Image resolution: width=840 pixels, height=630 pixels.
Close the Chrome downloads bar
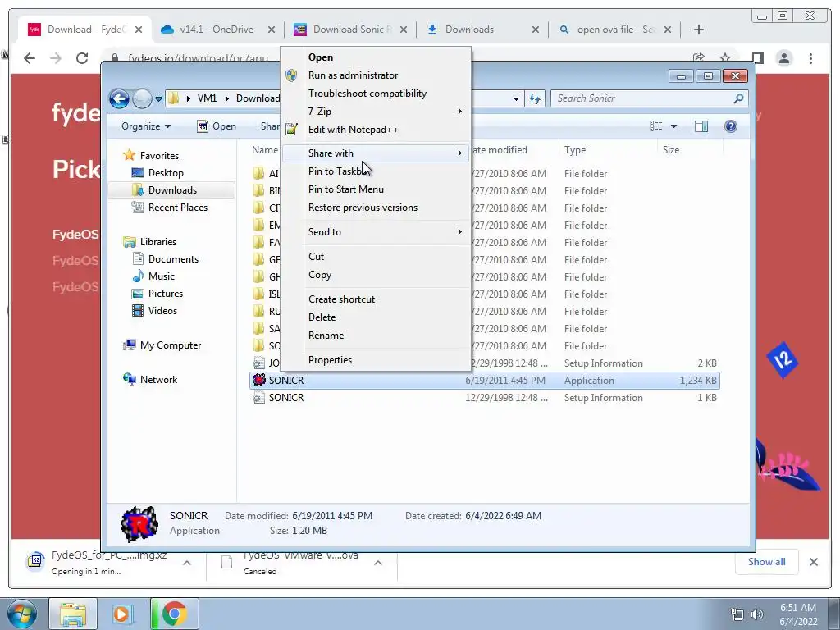(814, 562)
